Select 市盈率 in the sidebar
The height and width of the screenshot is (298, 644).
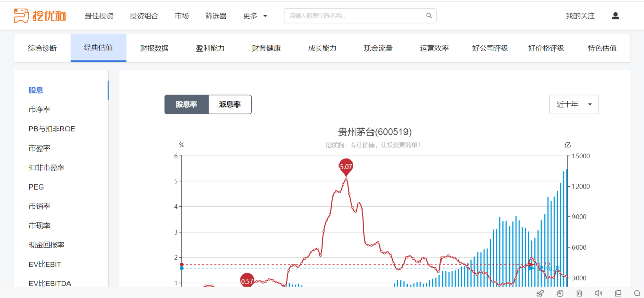pyautogui.click(x=40, y=148)
